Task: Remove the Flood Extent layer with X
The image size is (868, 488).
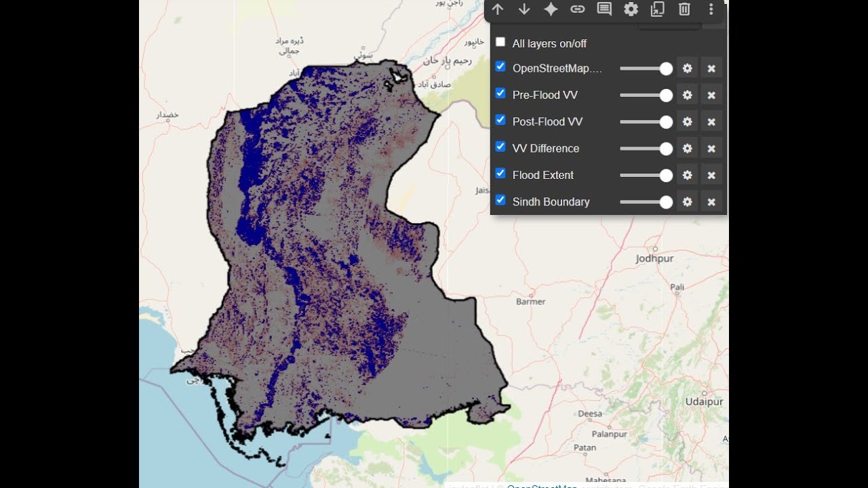Action: click(711, 175)
